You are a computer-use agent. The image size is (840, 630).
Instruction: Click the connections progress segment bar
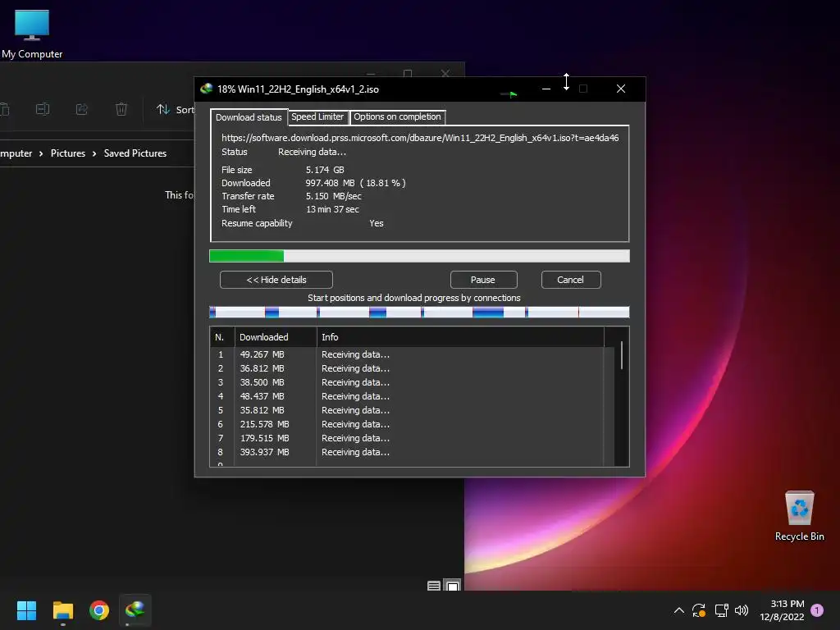(419, 313)
